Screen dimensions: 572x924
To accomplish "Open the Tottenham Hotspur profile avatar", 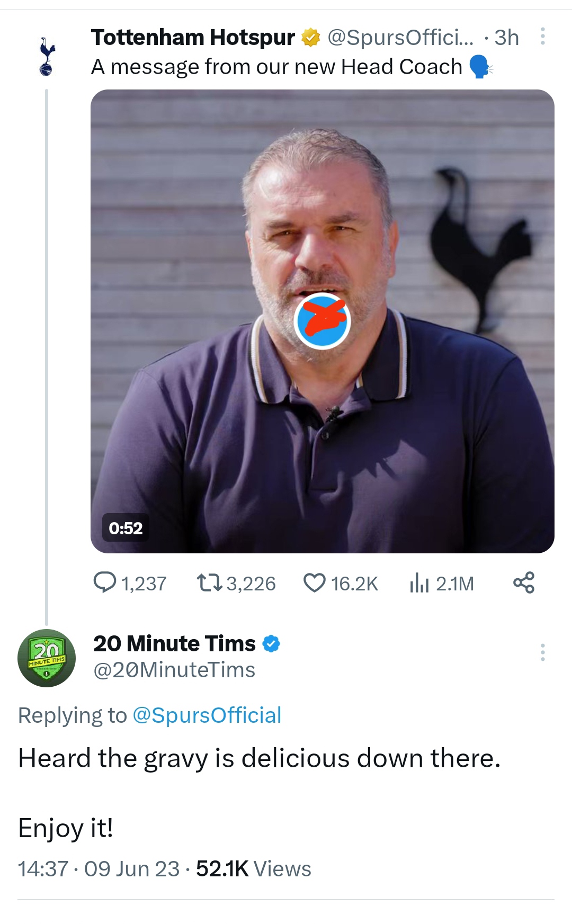I will pyautogui.click(x=47, y=57).
